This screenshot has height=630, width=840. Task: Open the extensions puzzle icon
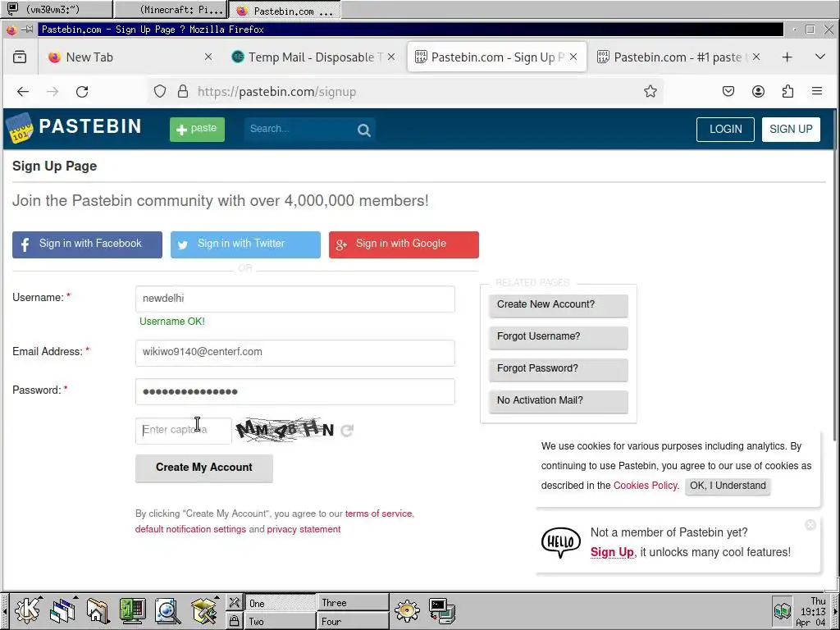[787, 92]
